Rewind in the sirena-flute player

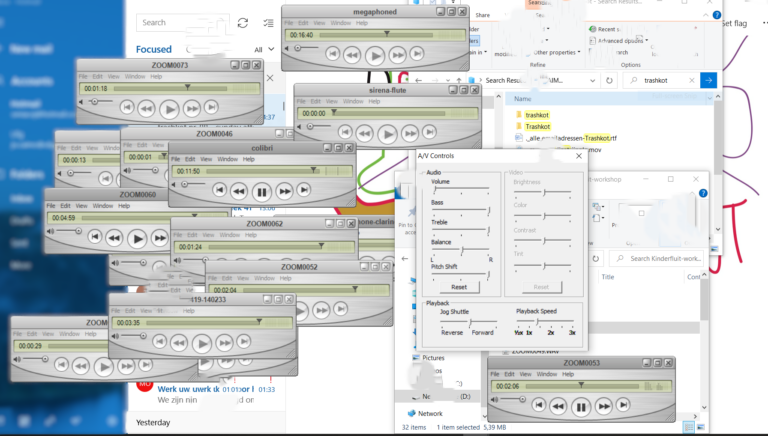point(364,133)
